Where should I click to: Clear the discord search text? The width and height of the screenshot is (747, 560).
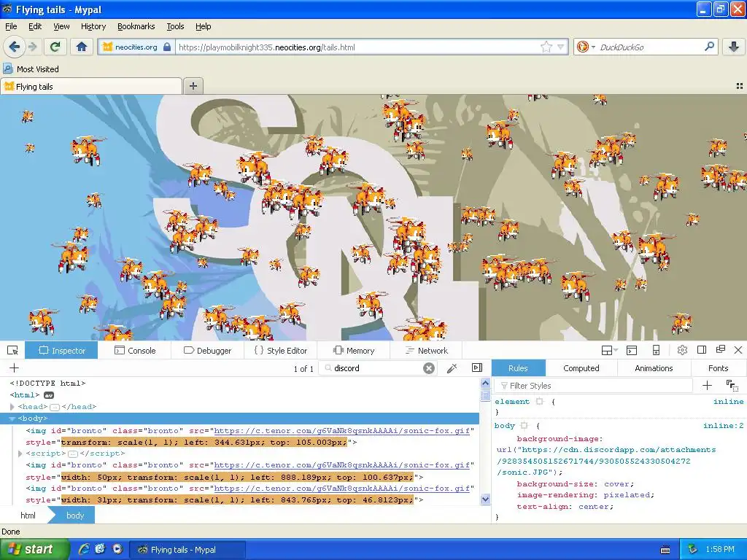[429, 368]
